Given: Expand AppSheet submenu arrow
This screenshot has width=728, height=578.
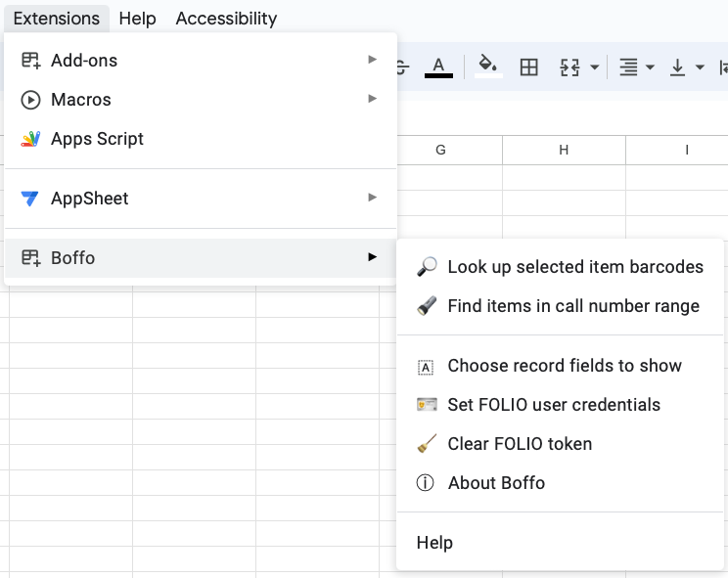Looking at the screenshot, I should tap(372, 198).
